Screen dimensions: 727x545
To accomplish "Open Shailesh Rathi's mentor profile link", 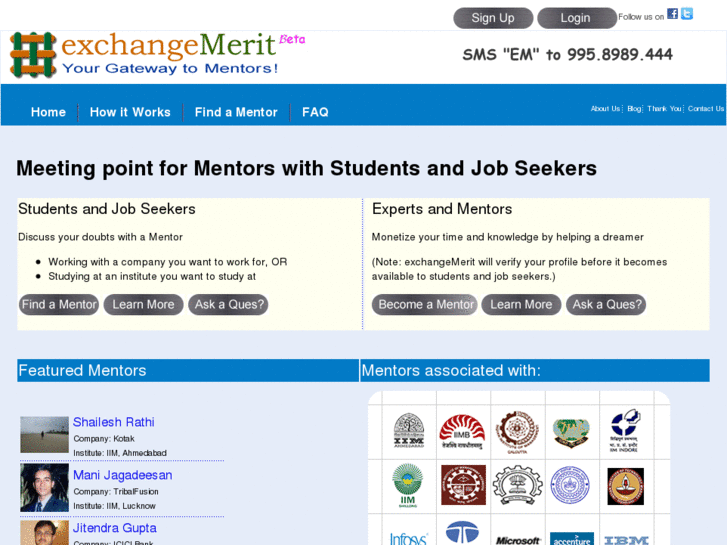I will [x=114, y=422].
